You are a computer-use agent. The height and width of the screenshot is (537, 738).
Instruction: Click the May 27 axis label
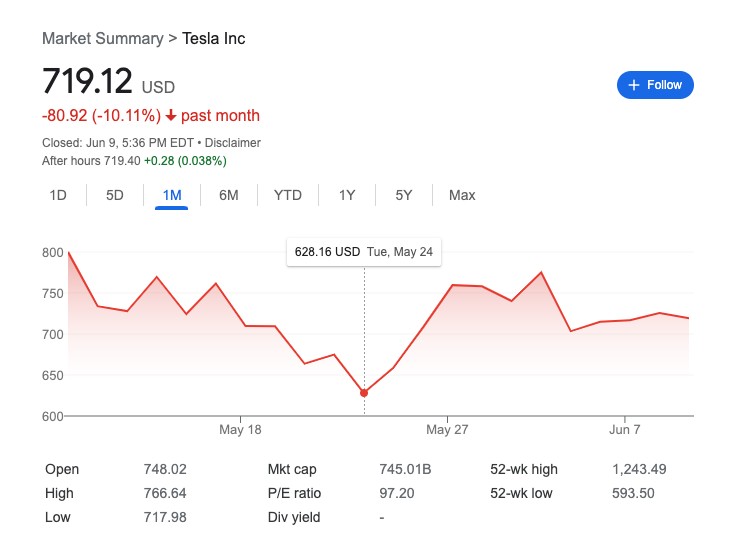(446, 430)
